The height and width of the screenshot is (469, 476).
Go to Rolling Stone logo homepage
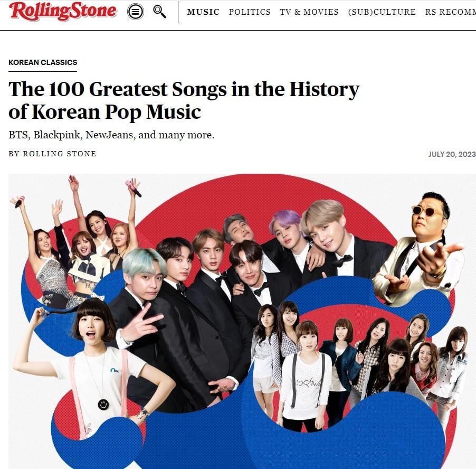pos(63,12)
